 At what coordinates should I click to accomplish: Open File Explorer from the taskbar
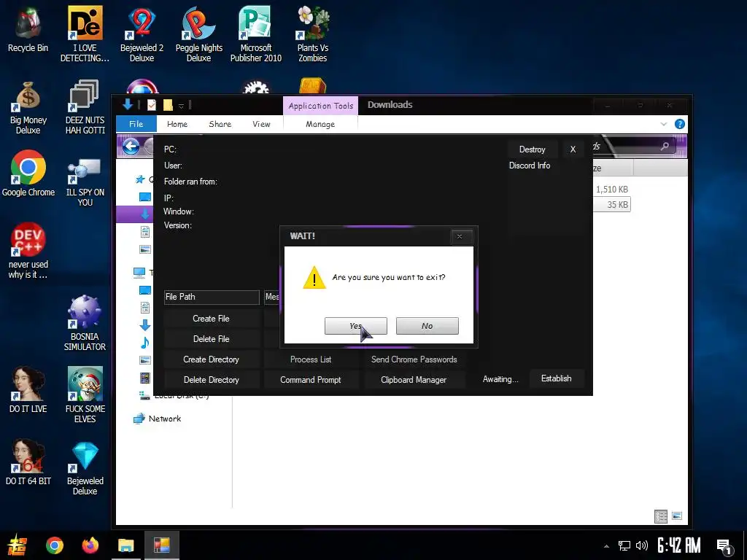tap(125, 545)
